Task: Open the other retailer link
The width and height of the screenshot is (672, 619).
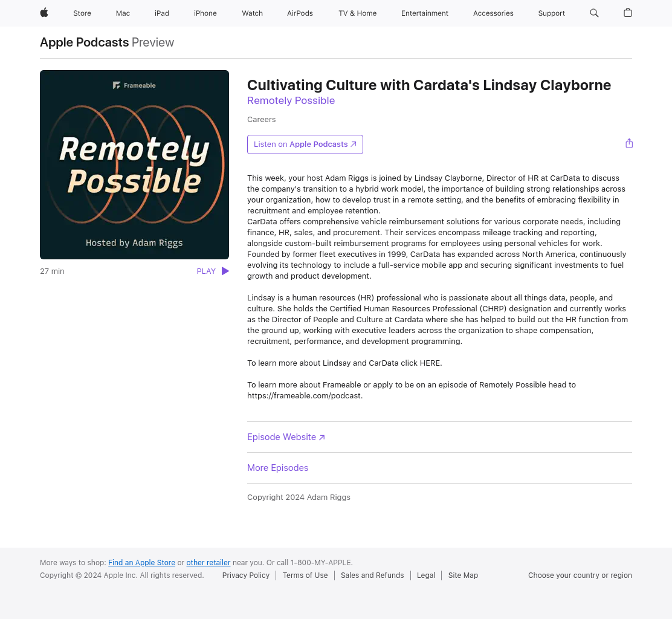Action: [208, 562]
